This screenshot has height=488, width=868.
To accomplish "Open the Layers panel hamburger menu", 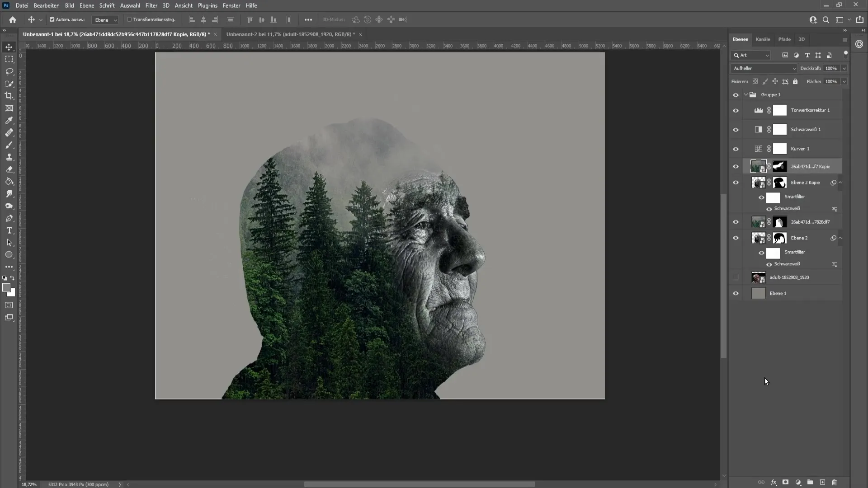I will pos(844,40).
